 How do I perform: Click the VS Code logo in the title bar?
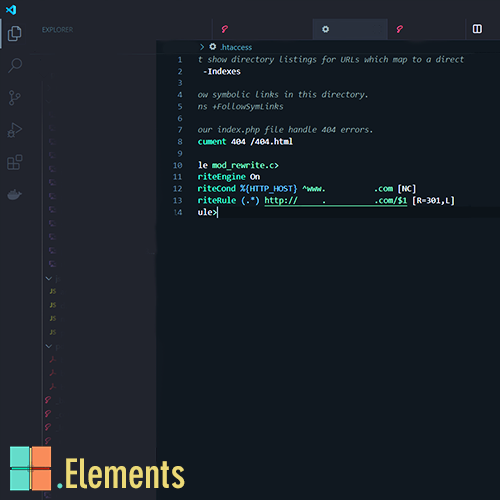(11, 9)
